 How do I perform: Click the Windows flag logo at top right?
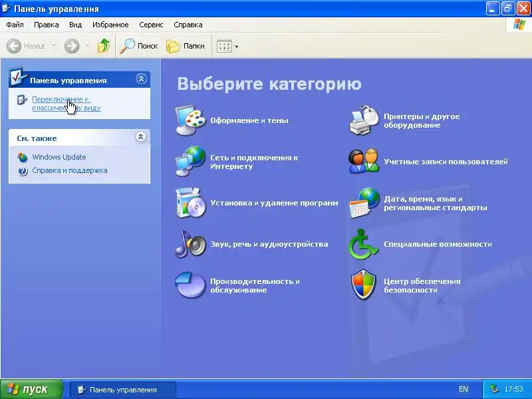point(519,25)
